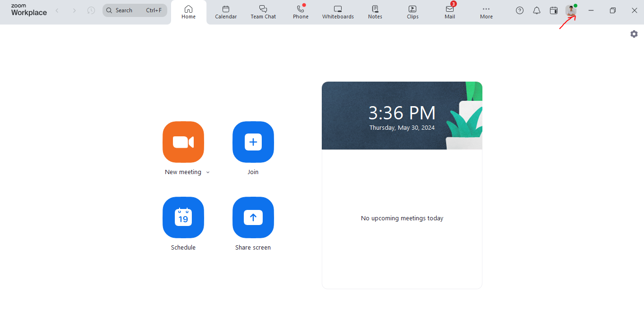Open the help question mark icon
The width and height of the screenshot is (644, 309).
520,10
